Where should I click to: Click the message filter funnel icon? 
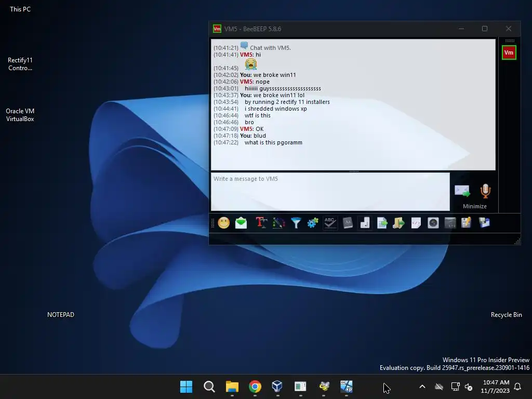coord(296,223)
